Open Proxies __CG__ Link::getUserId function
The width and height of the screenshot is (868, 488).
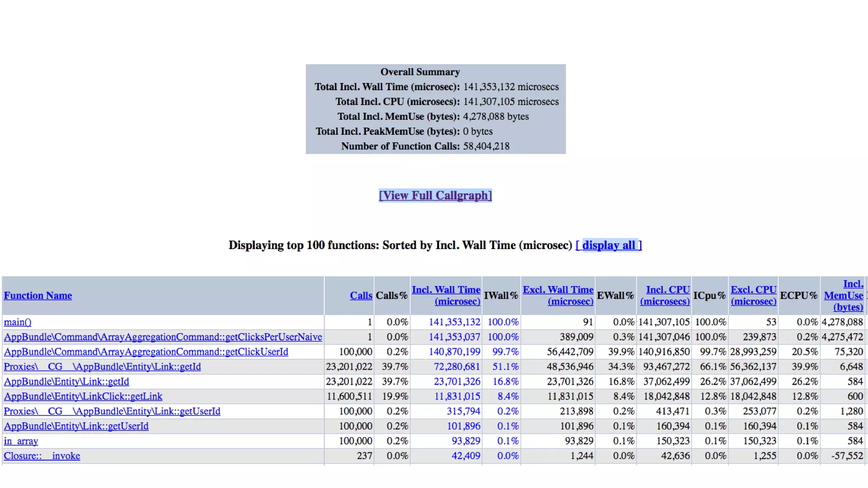point(112,411)
